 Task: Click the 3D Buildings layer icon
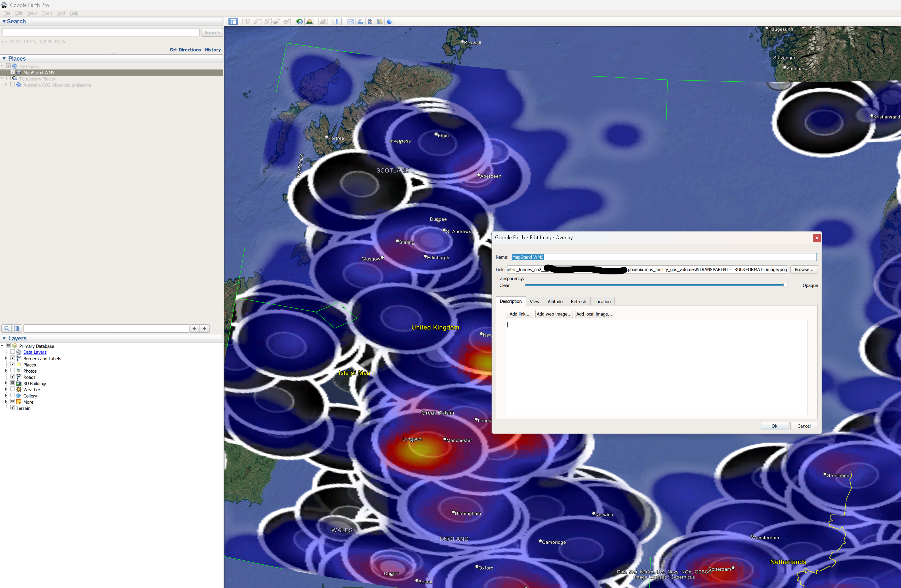[18, 383]
